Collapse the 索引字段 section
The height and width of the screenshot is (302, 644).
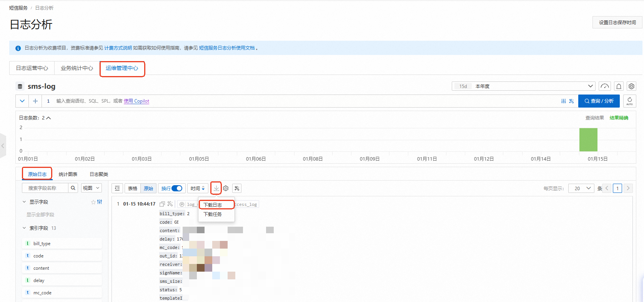click(x=24, y=228)
